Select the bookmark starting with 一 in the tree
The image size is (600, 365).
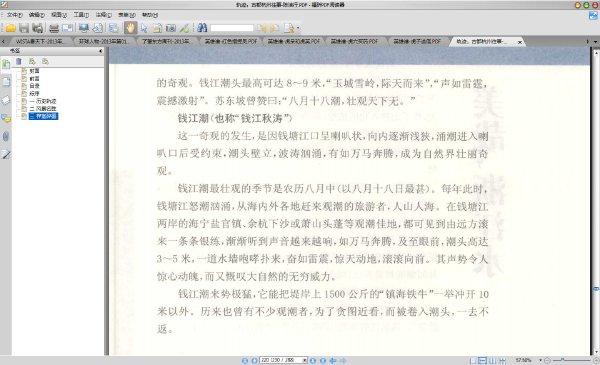coord(43,101)
